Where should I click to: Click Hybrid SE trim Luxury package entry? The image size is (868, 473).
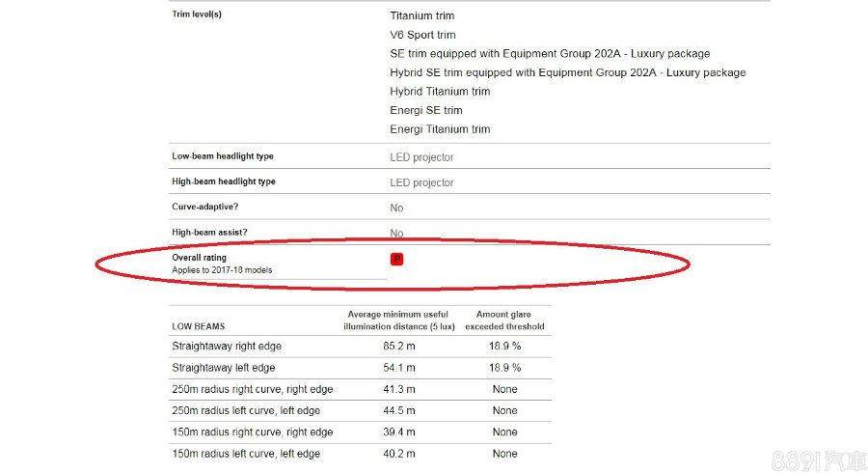(x=567, y=72)
